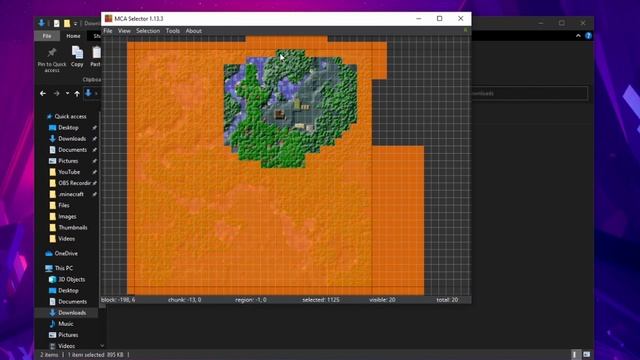This screenshot has height=360, width=640.
Task: Open the Selection menu in MCA Selector
Action: point(148,31)
